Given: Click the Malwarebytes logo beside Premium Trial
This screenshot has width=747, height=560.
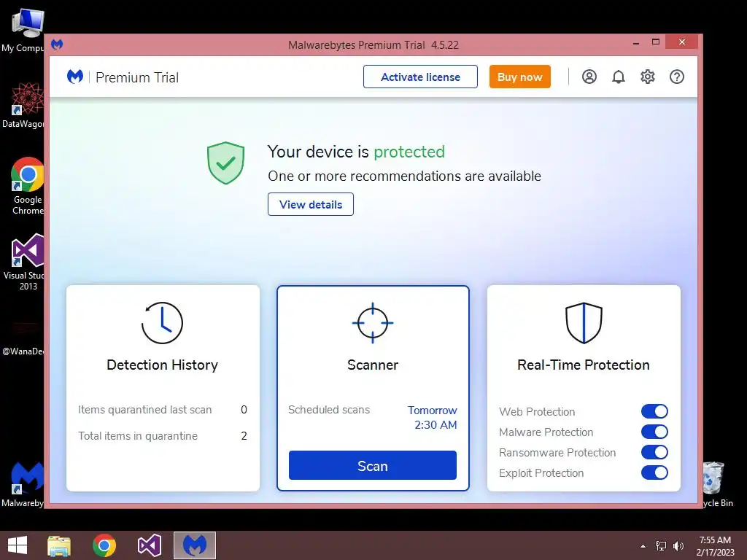Looking at the screenshot, I should [x=75, y=76].
